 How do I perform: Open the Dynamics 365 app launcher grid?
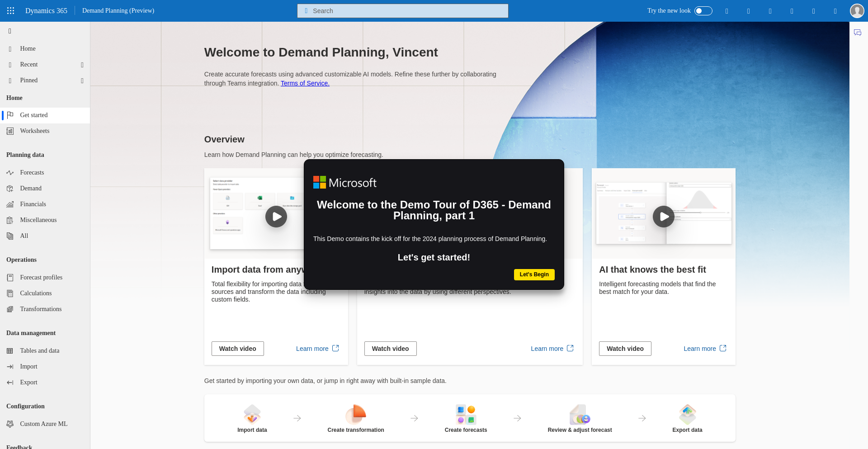[x=11, y=11]
